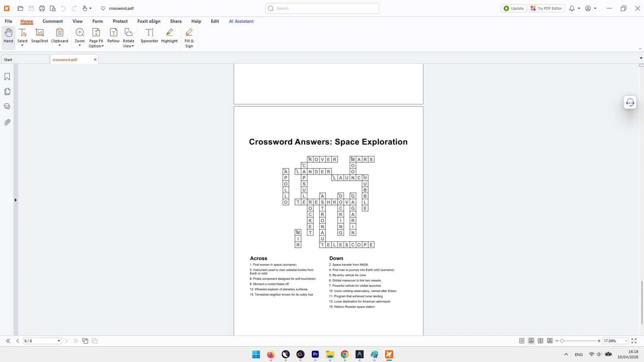This screenshot has height=362, width=644.
Task: Expand touch/mouse mode dropdown arrow
Action: click(91, 8)
